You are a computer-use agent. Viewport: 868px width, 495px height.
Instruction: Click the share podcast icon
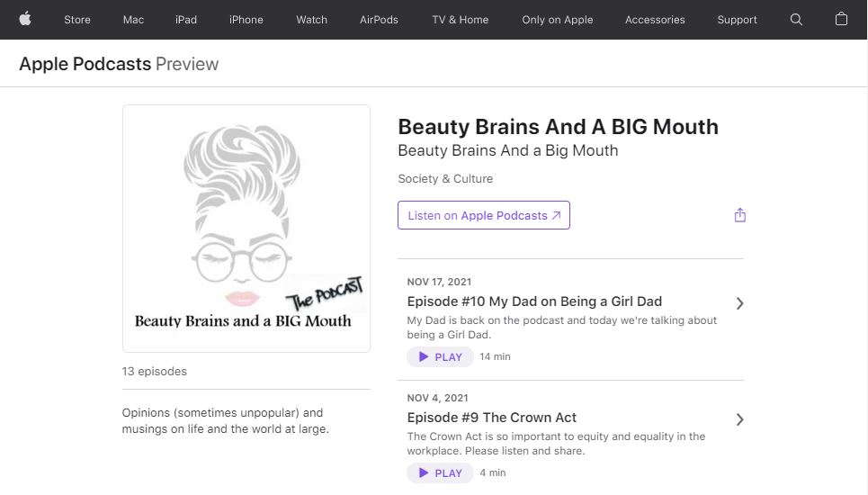pyautogui.click(x=739, y=215)
